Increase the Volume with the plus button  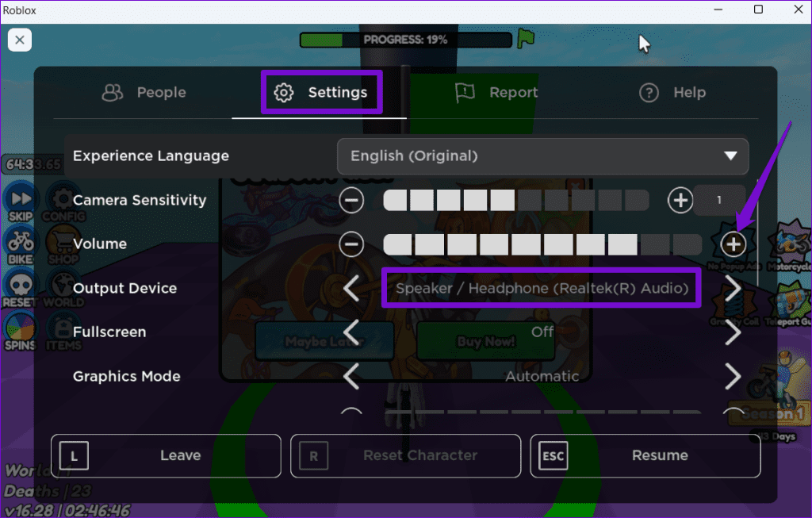tap(732, 244)
